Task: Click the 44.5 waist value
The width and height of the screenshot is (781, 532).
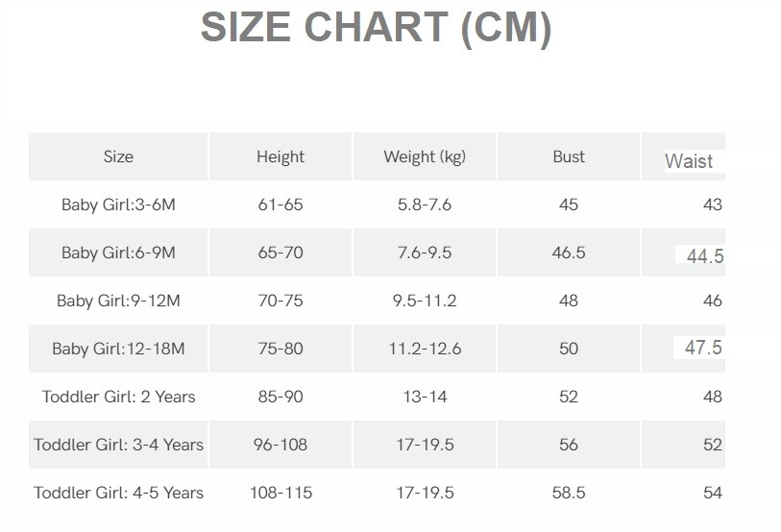Action: [x=705, y=255]
